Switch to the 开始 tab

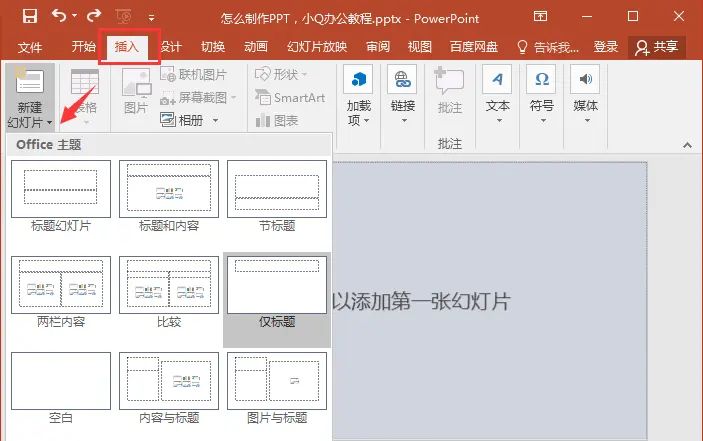click(83, 46)
